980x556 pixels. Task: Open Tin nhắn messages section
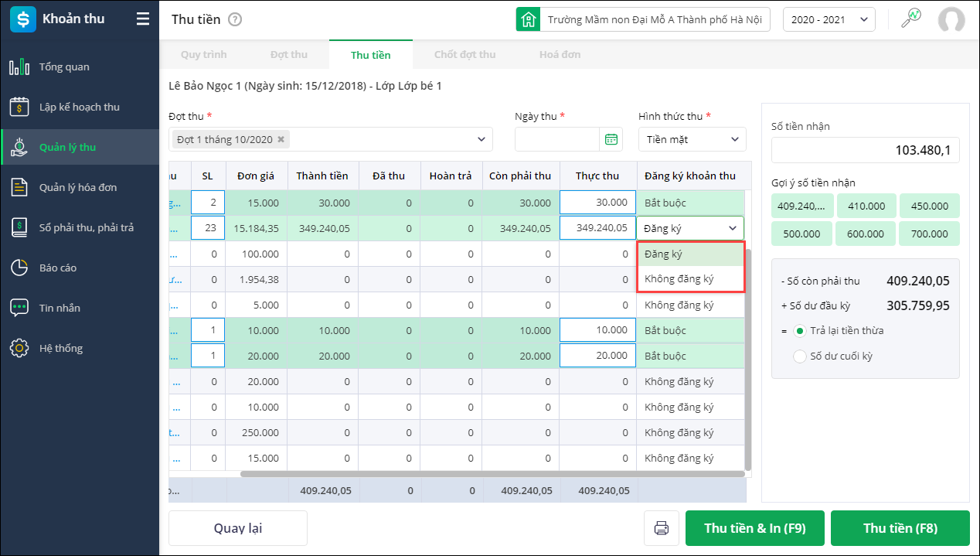pyautogui.click(x=60, y=309)
